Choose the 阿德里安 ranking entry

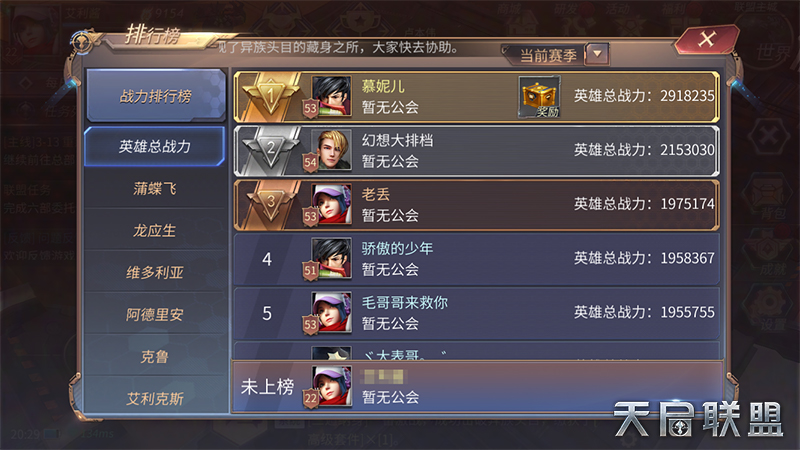point(155,314)
